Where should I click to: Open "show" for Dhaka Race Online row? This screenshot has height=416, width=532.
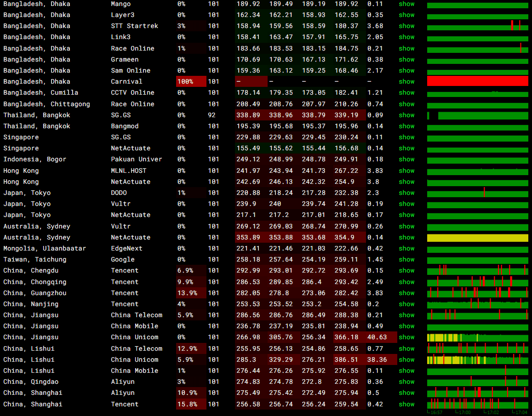(406, 49)
